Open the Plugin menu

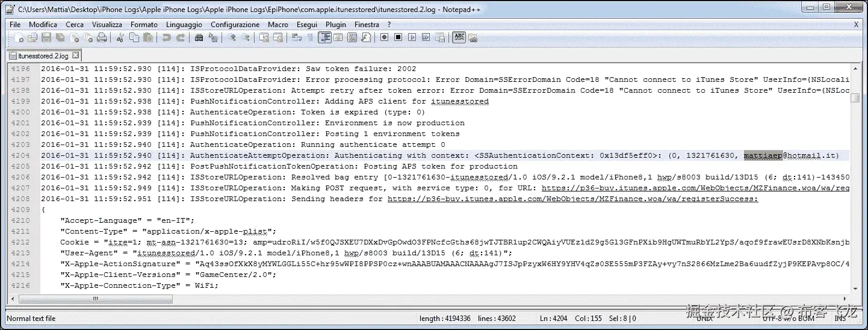pos(336,25)
